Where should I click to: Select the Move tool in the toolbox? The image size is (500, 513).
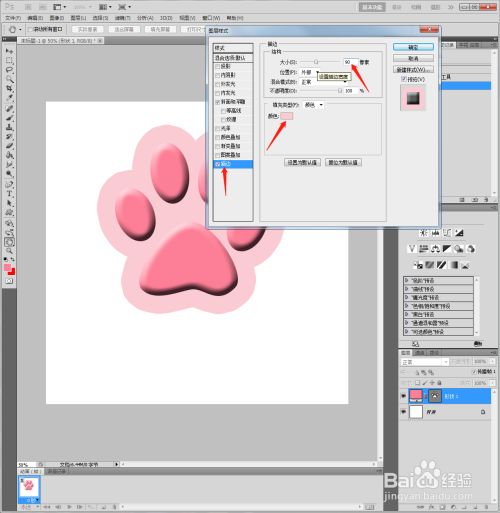(9, 51)
